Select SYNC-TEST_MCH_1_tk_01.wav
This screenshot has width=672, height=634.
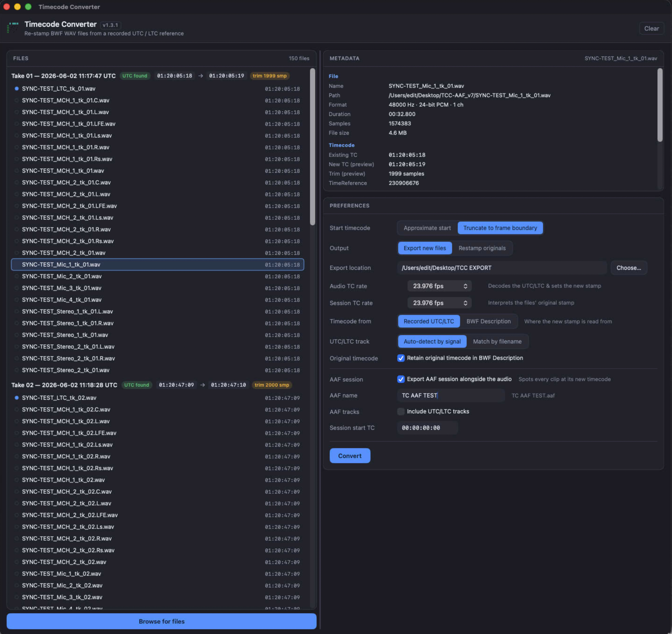click(x=158, y=171)
